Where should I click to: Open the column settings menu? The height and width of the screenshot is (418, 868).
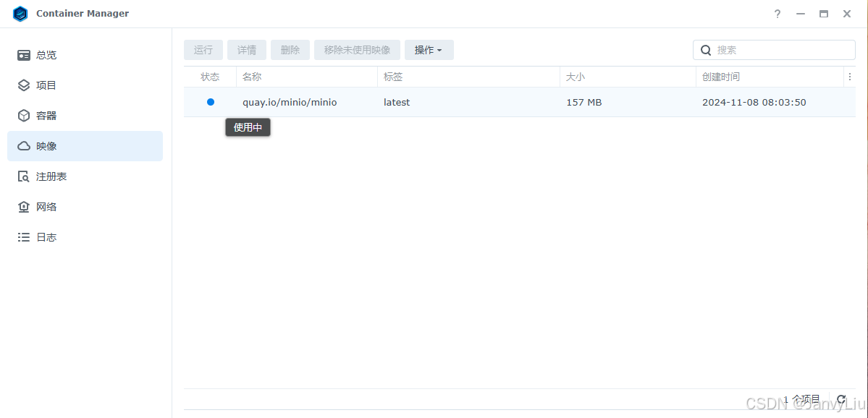849,76
